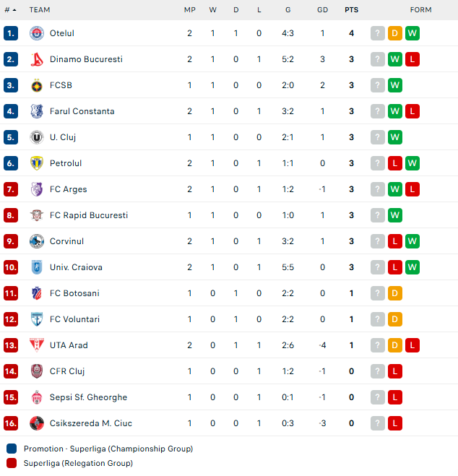The width and height of the screenshot is (458, 476).
Task: Open FC Rapid Bucuresti team page
Action: pyautogui.click(x=89, y=215)
